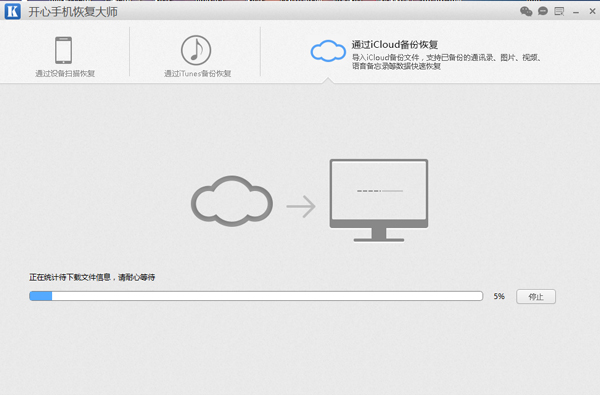The height and width of the screenshot is (395, 600).
Task: Click the computer monitor illustration
Action: coord(379,201)
